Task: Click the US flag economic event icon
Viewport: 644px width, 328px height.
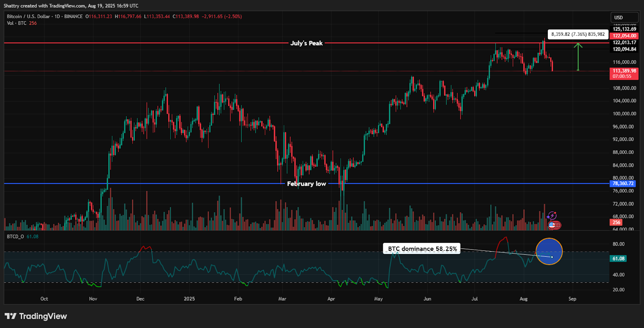Action: [552, 225]
